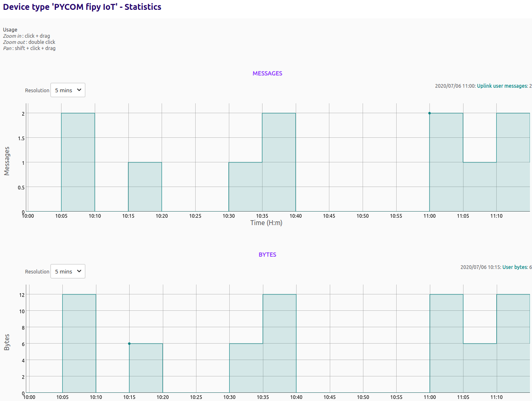Click the highlighted point at 11:00 in Messages chart
The height and width of the screenshot is (401, 532).
tap(429, 113)
